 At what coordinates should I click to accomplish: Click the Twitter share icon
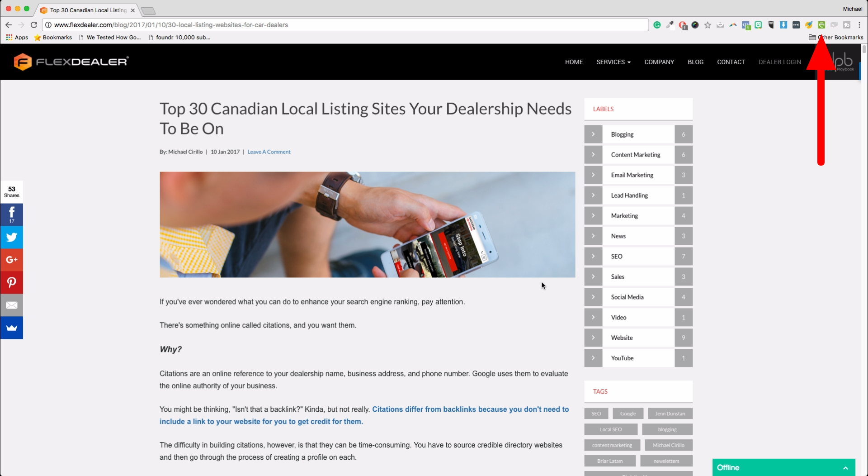(12, 237)
